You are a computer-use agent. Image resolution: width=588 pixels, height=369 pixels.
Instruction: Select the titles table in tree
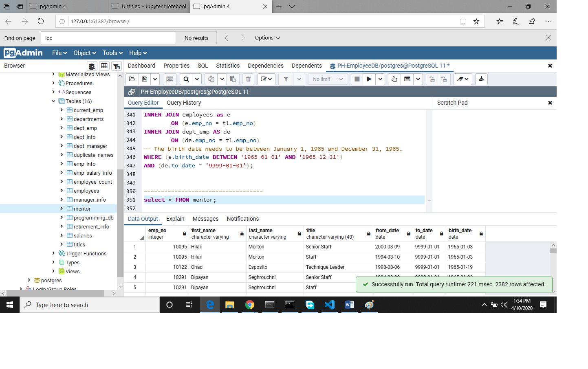coord(79,244)
